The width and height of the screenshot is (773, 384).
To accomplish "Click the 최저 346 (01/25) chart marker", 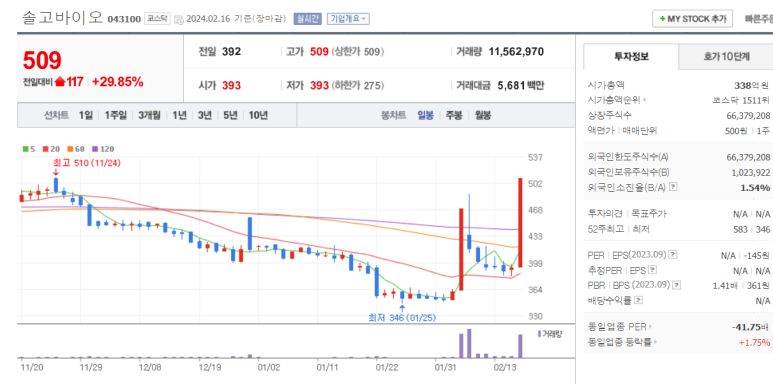I will point(402,317).
